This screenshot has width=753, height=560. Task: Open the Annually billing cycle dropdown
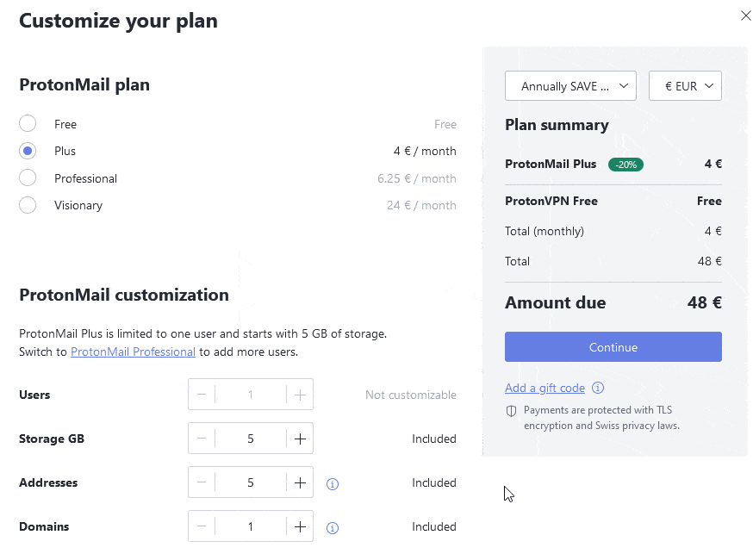[x=570, y=85]
